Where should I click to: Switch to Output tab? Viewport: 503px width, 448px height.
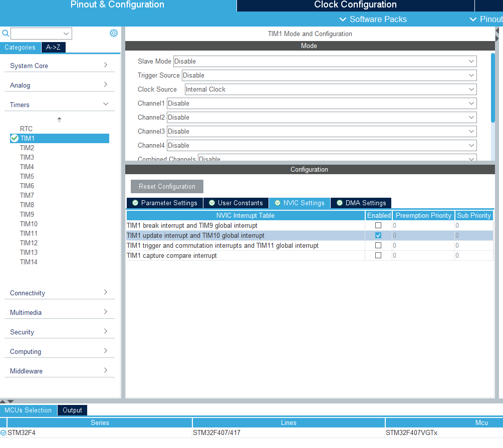pyautogui.click(x=72, y=410)
